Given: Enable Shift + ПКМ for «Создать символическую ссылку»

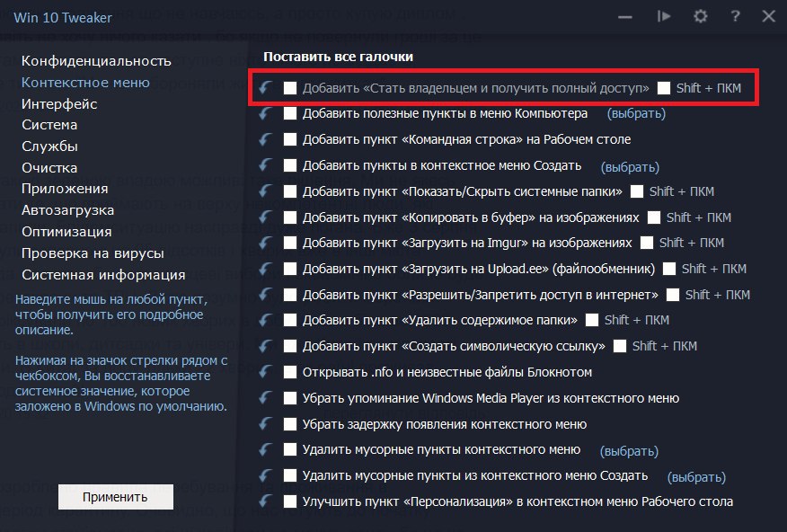Looking at the screenshot, I should tap(620, 346).
